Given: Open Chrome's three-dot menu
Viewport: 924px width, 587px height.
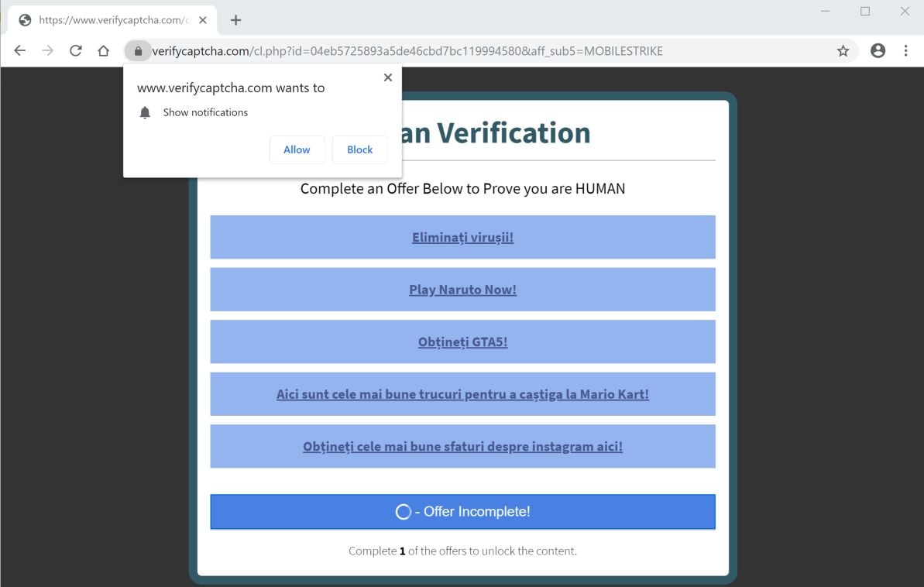Looking at the screenshot, I should click(905, 50).
